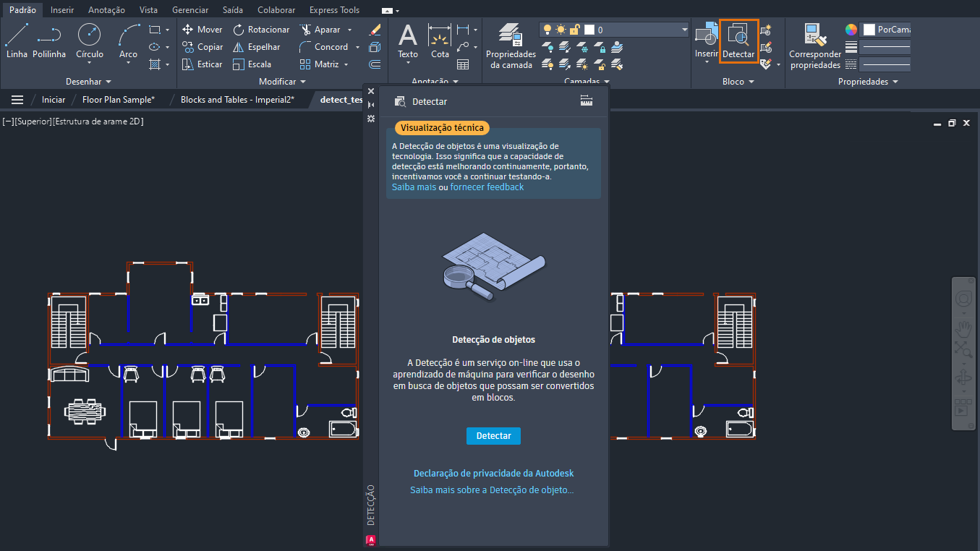Image resolution: width=980 pixels, height=551 pixels.
Task: Click the layer 0 color swatch
Action: click(x=589, y=30)
